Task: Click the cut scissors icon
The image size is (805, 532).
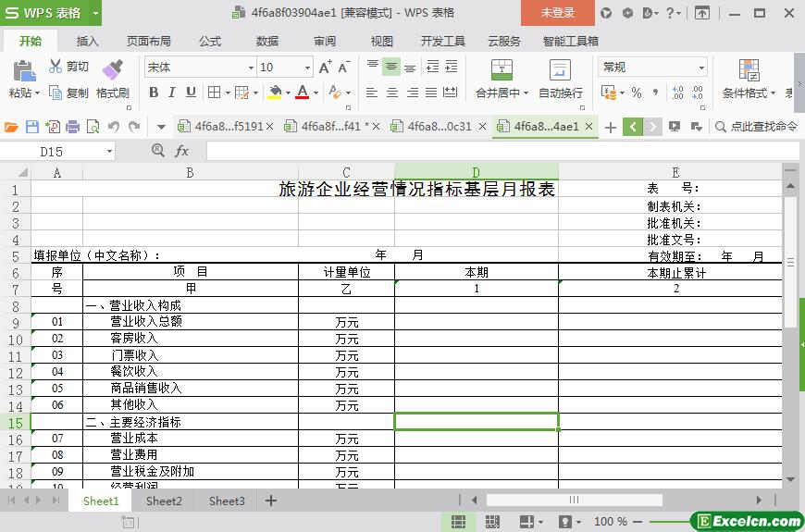Action: pyautogui.click(x=56, y=67)
